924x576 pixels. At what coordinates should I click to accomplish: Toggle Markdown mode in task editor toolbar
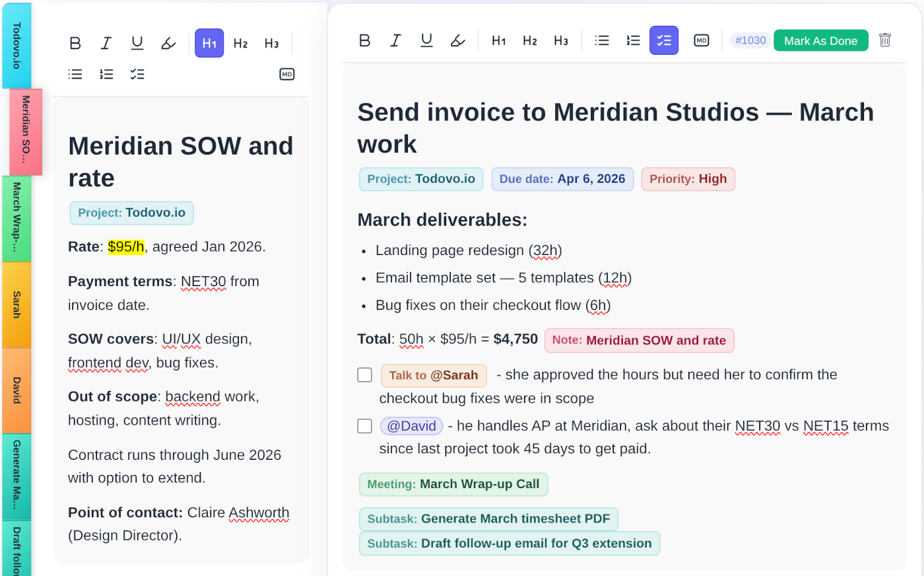pyautogui.click(x=702, y=40)
